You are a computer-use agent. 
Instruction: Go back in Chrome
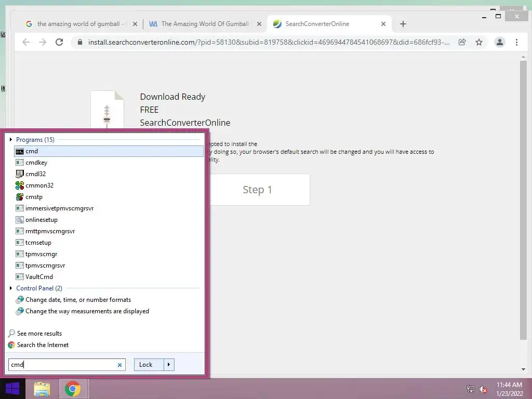pyautogui.click(x=26, y=42)
